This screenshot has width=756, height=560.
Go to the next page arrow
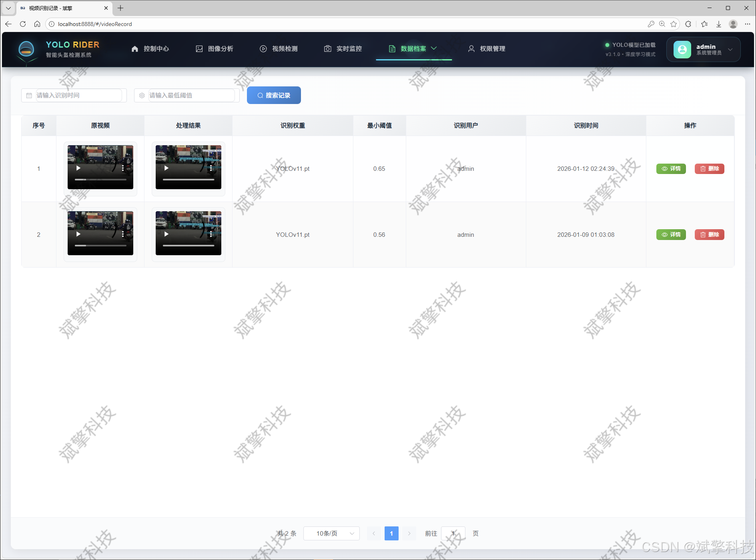click(x=409, y=533)
